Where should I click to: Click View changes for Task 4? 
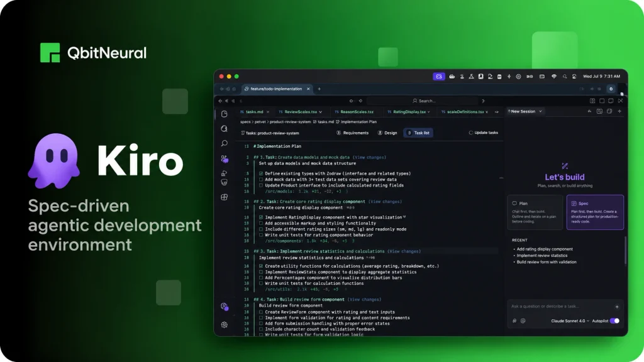(364, 300)
